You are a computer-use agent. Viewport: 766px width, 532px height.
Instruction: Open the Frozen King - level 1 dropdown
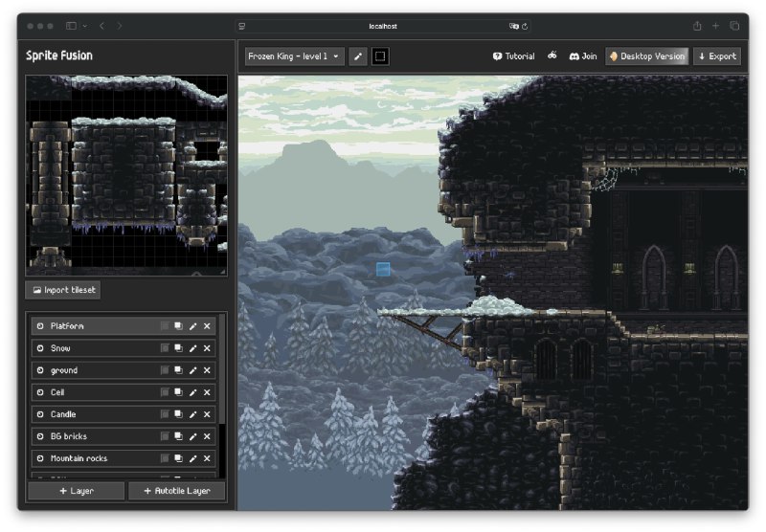point(294,56)
